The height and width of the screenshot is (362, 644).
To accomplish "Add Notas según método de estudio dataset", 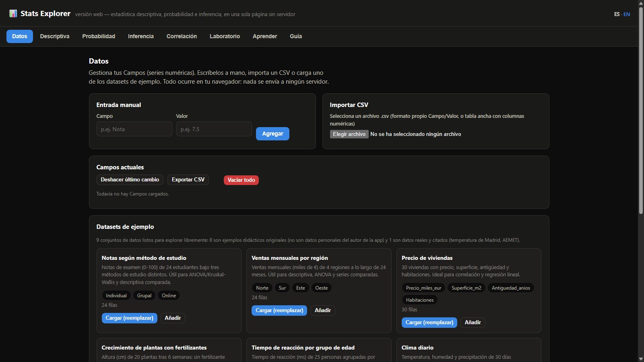I will pyautogui.click(x=173, y=318).
